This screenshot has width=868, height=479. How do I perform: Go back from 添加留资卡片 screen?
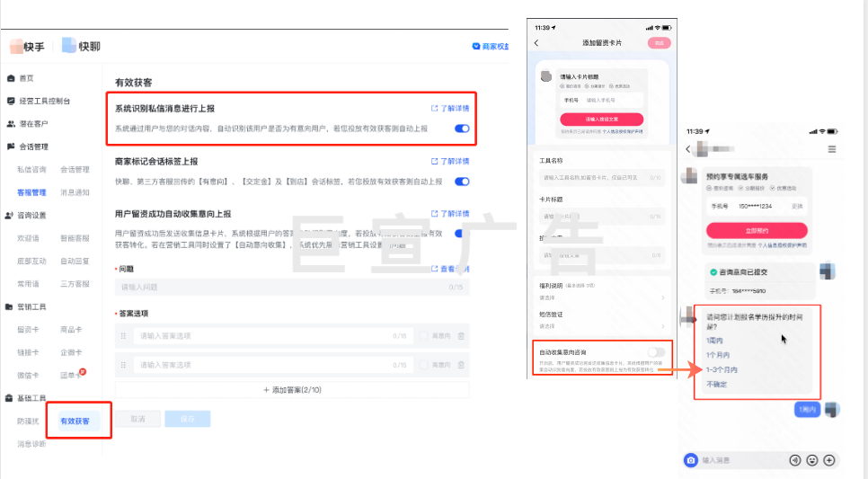tap(536, 42)
